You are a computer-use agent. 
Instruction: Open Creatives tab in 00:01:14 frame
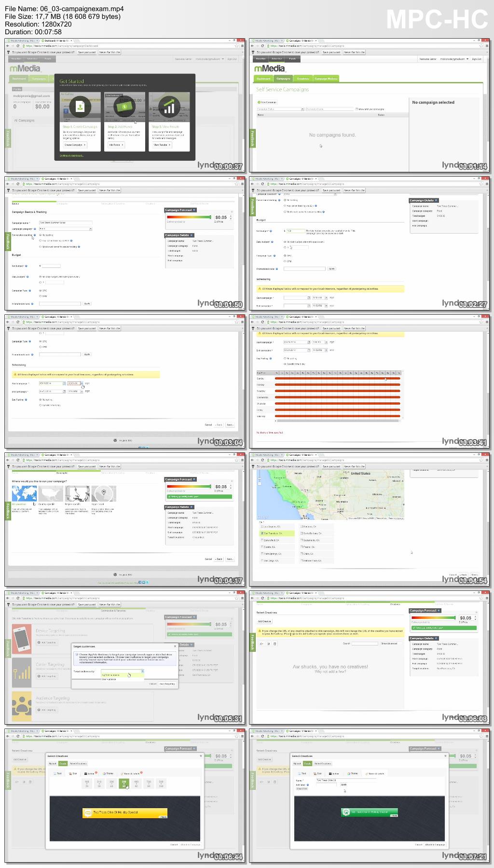303,78
